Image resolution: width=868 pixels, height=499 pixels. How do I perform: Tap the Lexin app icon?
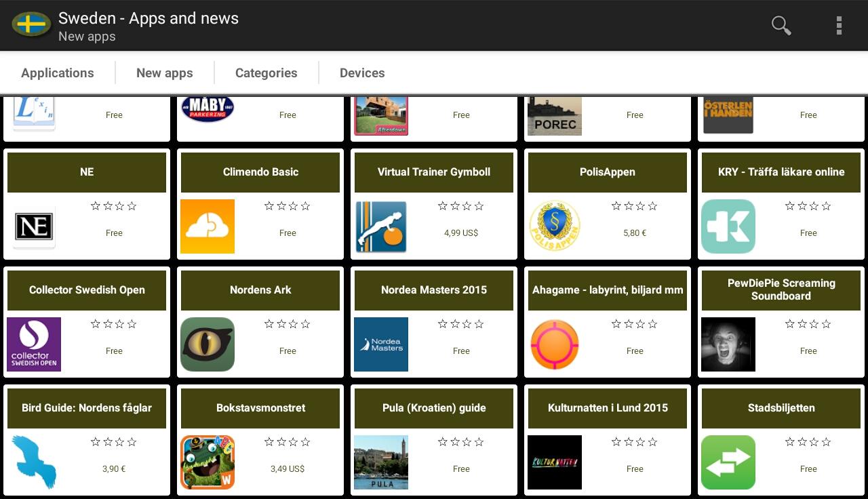(x=34, y=114)
